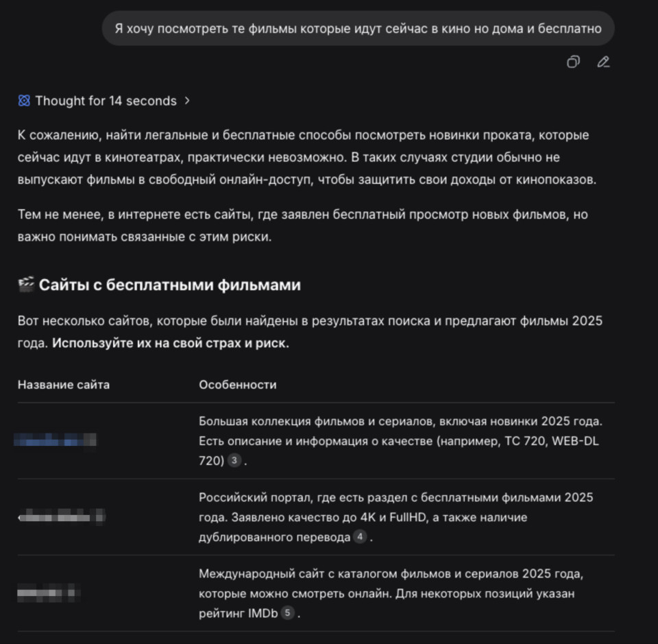Click the clapperboard emoji in the heading
This screenshot has width=658, height=644.
tap(26, 285)
